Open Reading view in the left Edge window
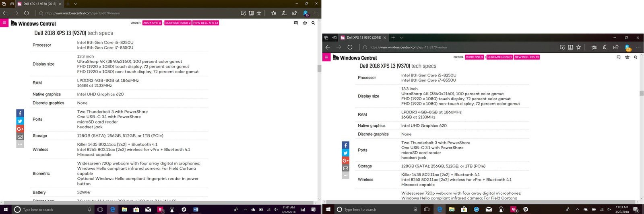This screenshot has height=214, width=644. (251, 13)
